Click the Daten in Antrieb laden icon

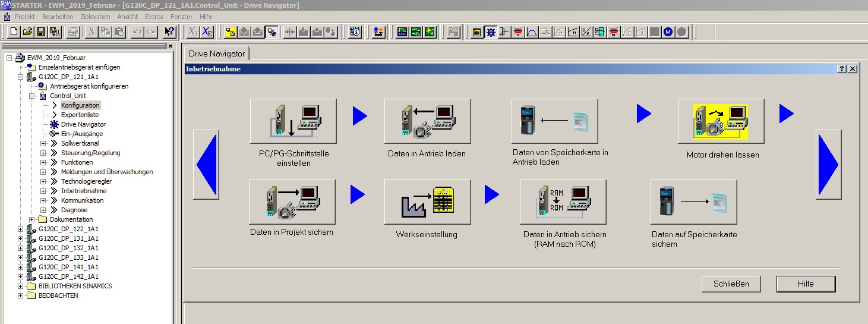(427, 121)
